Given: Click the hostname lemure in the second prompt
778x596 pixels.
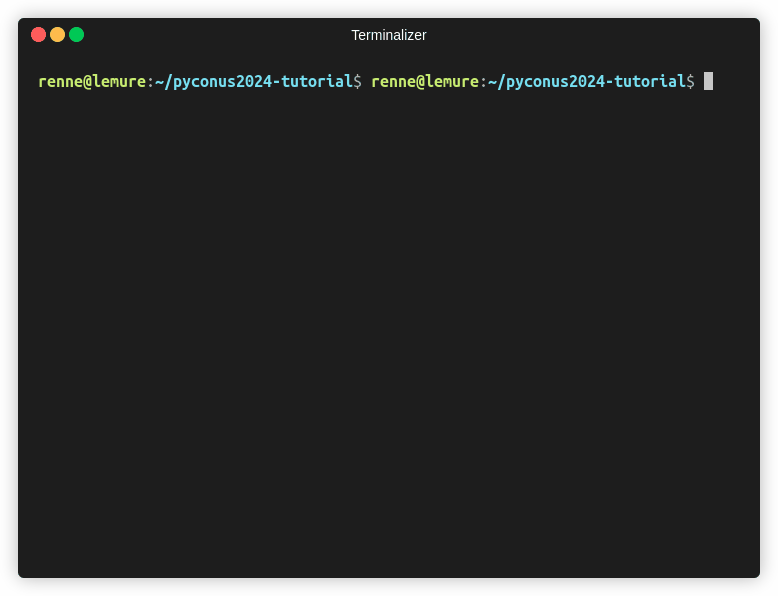Looking at the screenshot, I should click(x=453, y=81).
